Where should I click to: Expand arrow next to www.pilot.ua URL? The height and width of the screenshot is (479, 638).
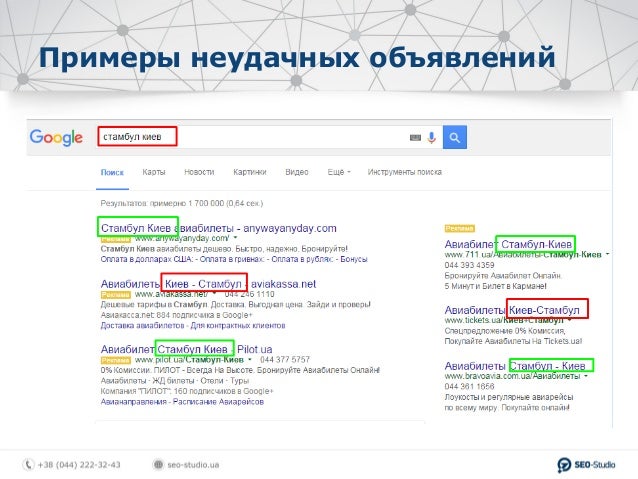(x=250, y=360)
